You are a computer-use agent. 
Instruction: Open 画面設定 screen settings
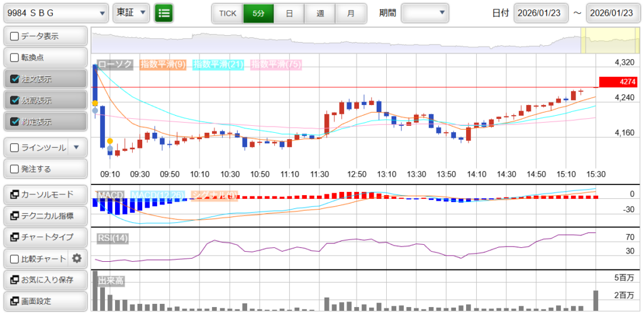(44, 301)
